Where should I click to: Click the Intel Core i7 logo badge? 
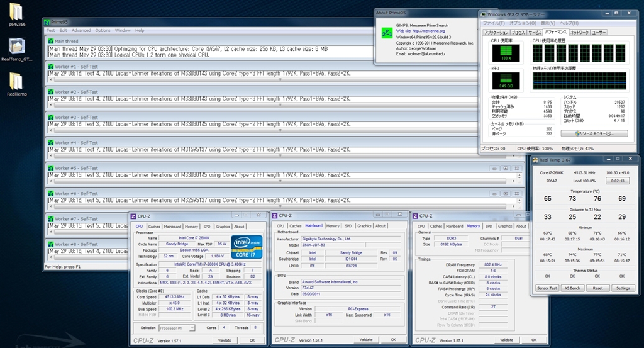[247, 247]
